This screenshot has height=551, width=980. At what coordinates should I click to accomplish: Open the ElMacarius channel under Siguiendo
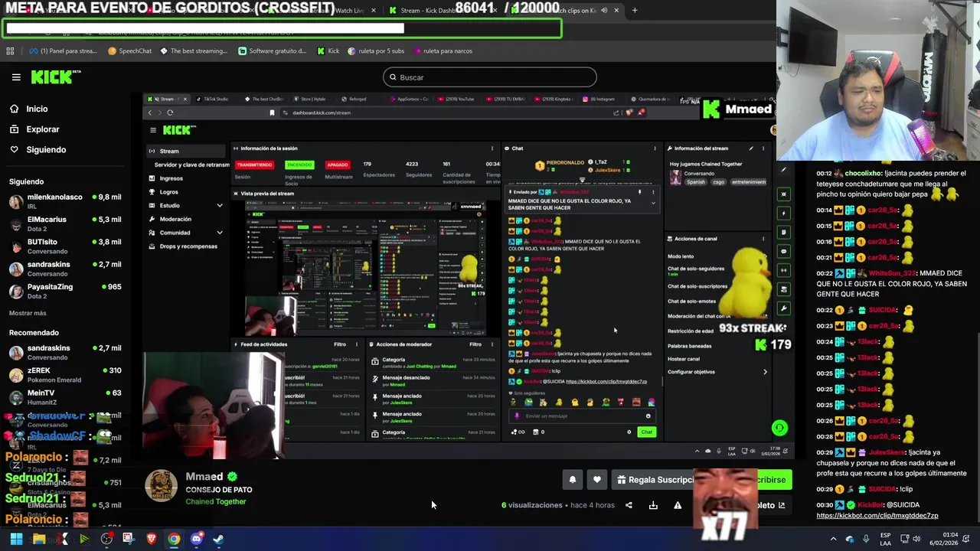tap(65, 223)
